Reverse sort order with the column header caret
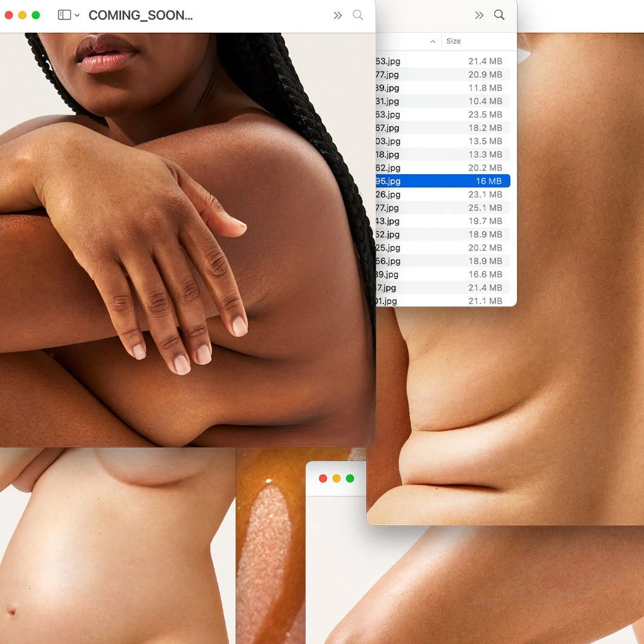 click(432, 42)
